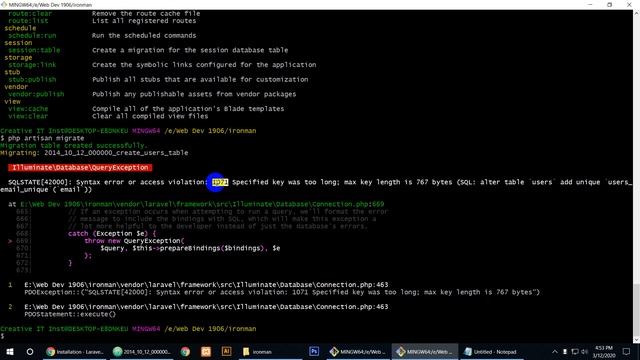This screenshot has height=360, width=640.
Task: Click the final '$' prompt at bottom
Action: (2, 336)
